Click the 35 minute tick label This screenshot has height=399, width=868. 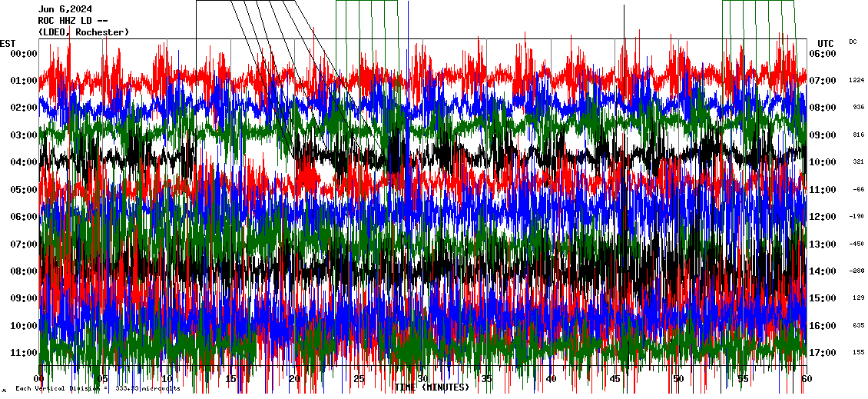click(x=487, y=379)
